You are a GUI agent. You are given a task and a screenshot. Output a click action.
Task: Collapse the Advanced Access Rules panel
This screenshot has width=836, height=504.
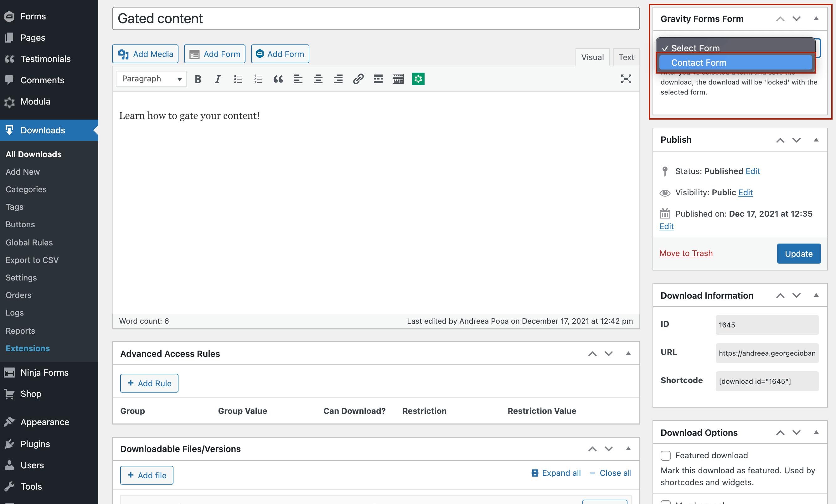click(x=628, y=353)
